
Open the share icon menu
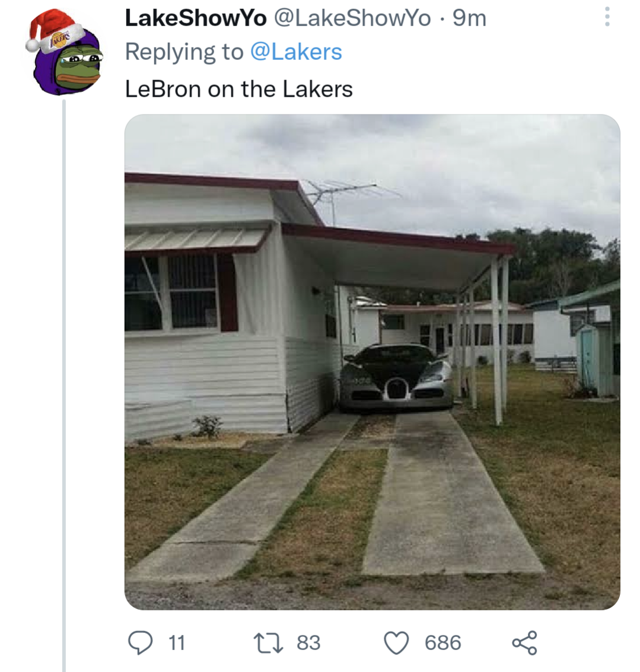524,643
